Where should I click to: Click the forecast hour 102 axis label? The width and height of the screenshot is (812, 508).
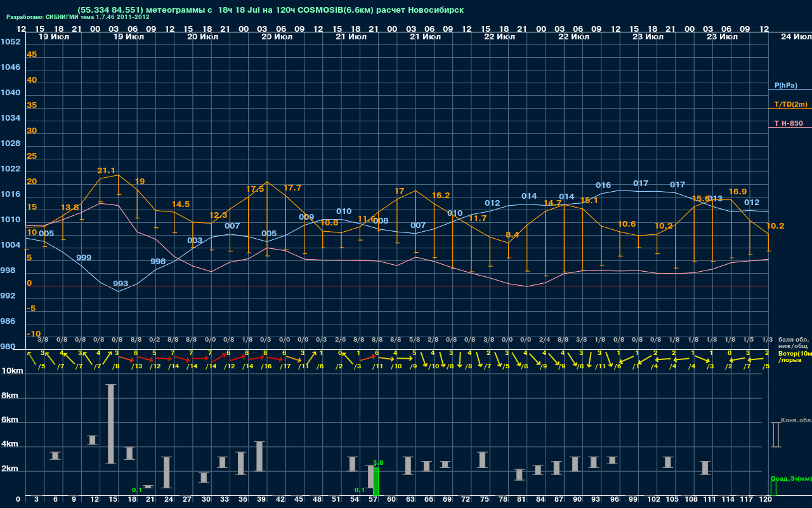click(x=653, y=500)
